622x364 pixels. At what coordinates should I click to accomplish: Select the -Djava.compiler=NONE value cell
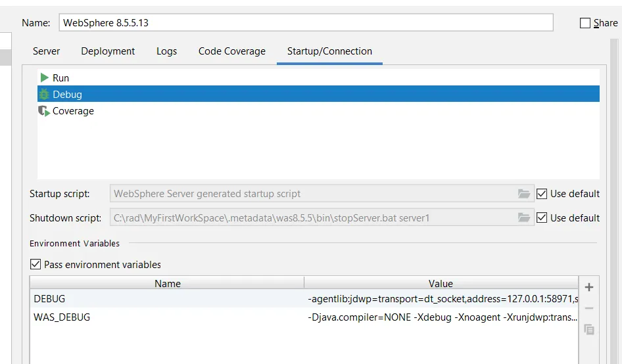point(441,317)
